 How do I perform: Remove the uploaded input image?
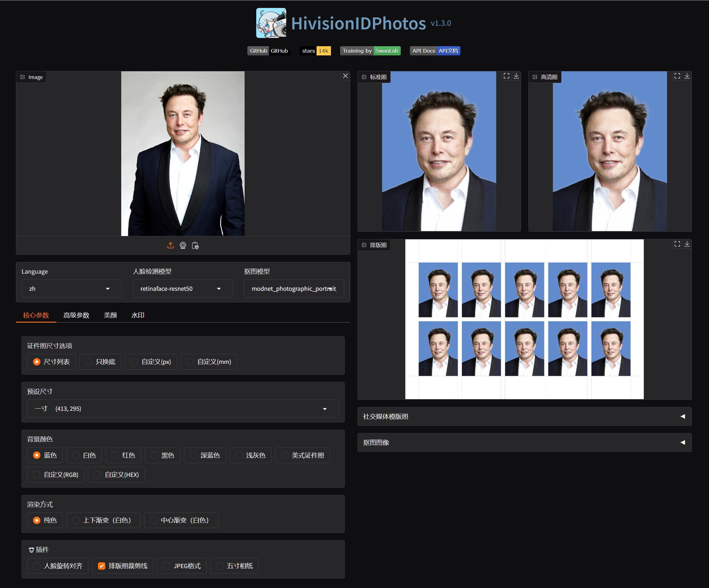[x=345, y=76]
